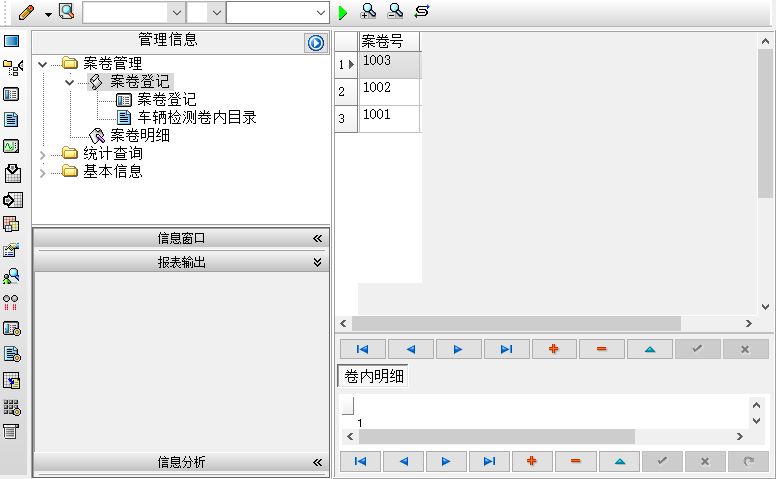Screen dimensions: 776x479
Task: Click the user search magnifier sidebar icon
Action: [x=11, y=276]
